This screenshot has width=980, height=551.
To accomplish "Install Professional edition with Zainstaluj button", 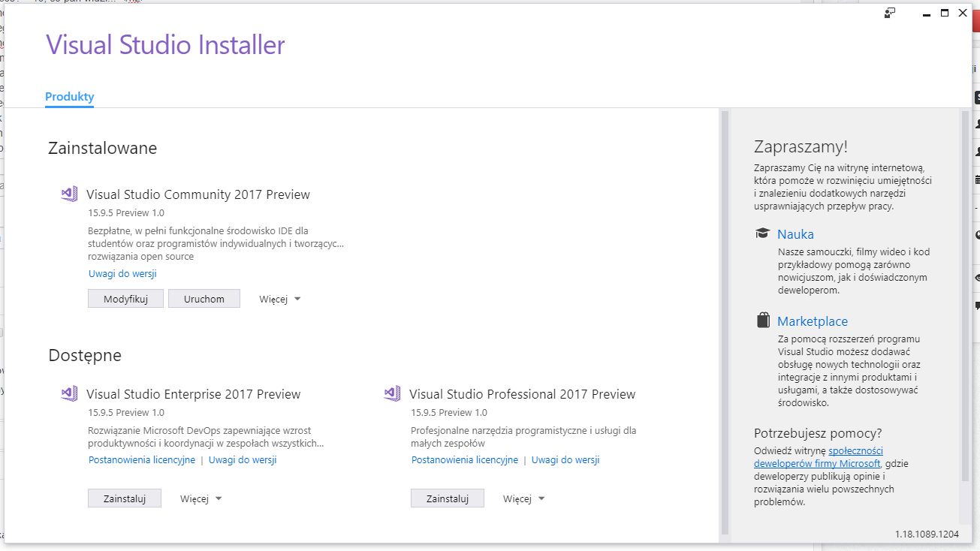I will tap(448, 498).
